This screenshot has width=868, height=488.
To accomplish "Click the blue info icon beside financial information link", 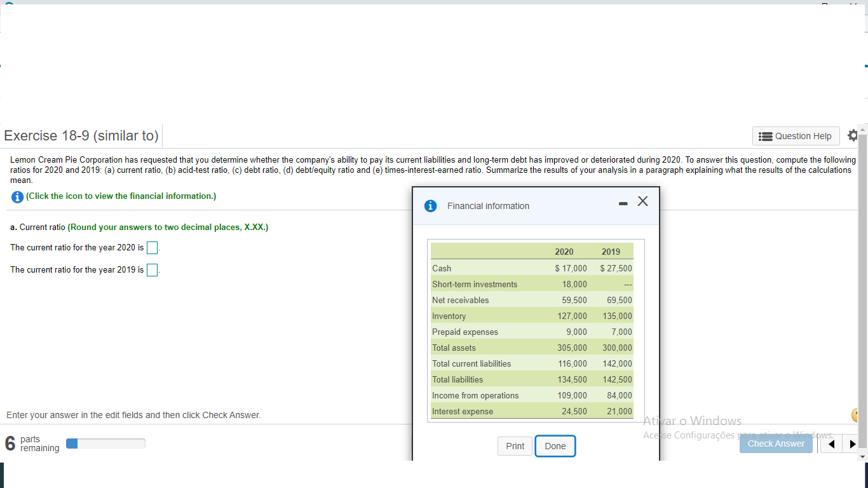I will point(17,196).
